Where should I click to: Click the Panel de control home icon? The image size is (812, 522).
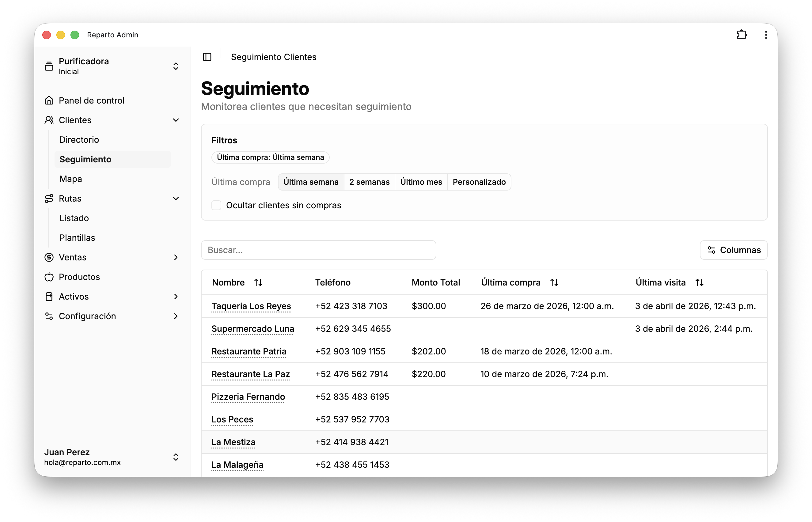tap(49, 100)
